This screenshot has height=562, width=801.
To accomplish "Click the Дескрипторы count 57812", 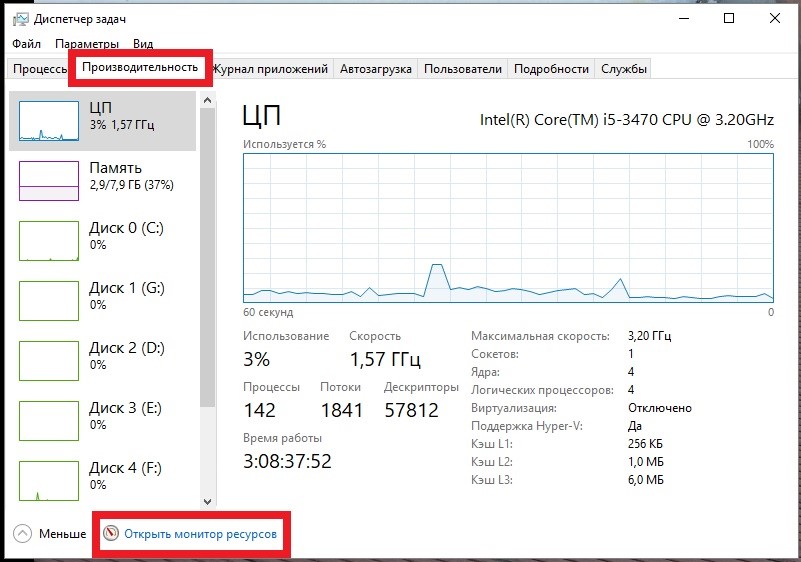I will click(x=411, y=410).
